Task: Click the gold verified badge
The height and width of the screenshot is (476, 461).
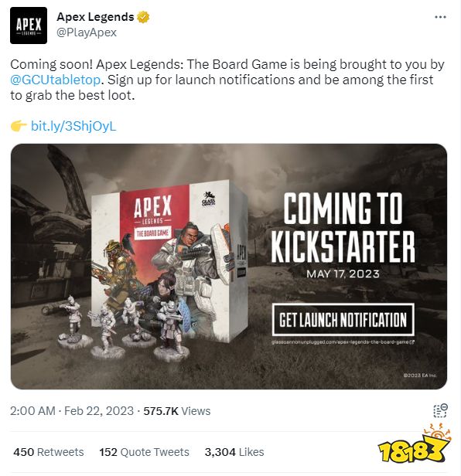Action: click(143, 17)
